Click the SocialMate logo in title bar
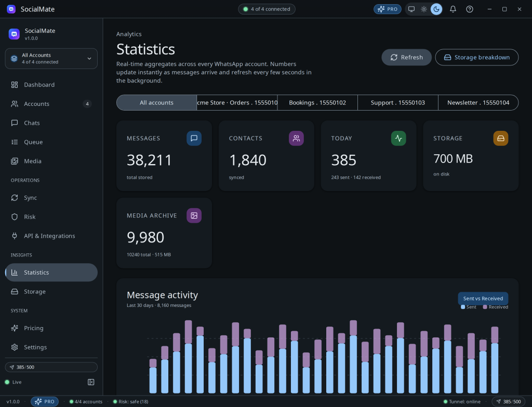 (x=11, y=9)
